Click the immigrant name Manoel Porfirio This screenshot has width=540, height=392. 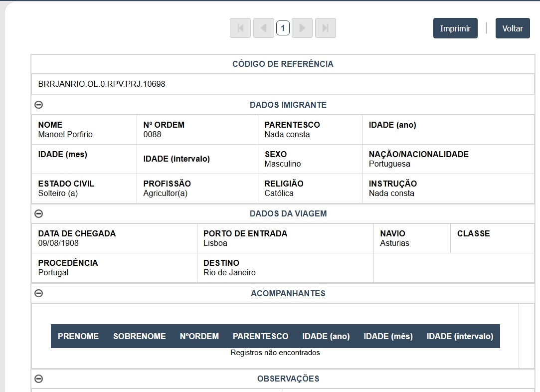click(65, 134)
